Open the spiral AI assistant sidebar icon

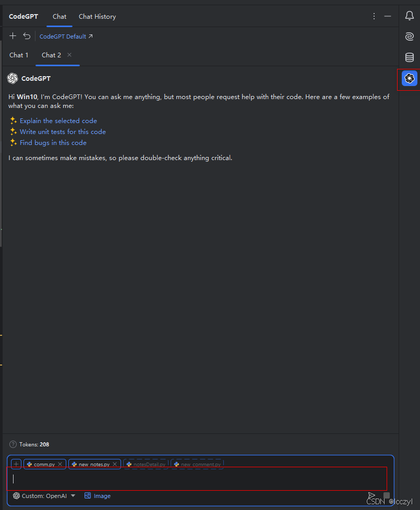[x=410, y=36]
